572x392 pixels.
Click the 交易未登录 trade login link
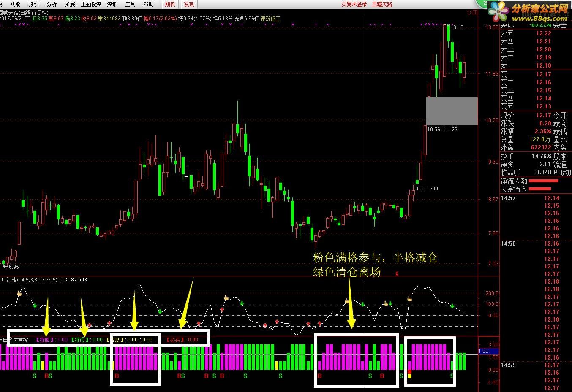coord(354,4)
